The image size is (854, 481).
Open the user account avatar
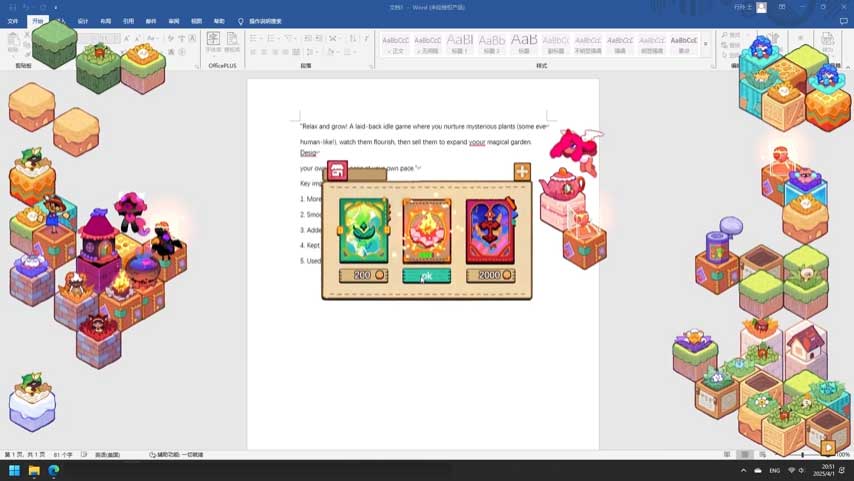coord(761,7)
